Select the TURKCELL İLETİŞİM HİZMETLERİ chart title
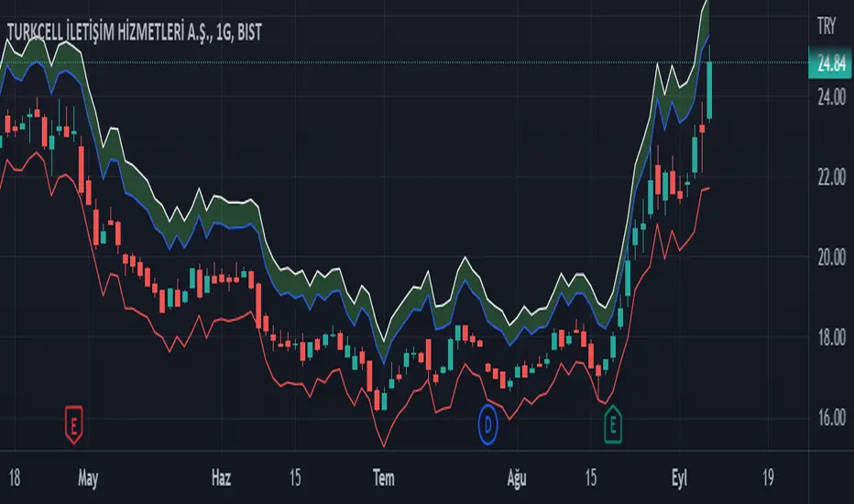 pyautogui.click(x=135, y=32)
